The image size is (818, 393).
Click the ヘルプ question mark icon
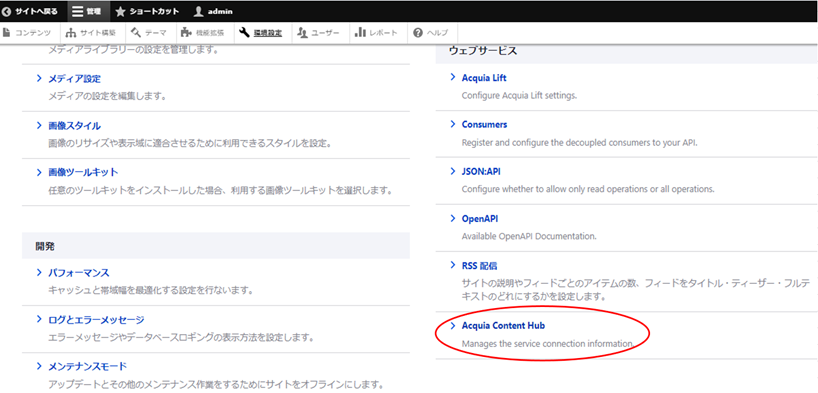[x=417, y=33]
